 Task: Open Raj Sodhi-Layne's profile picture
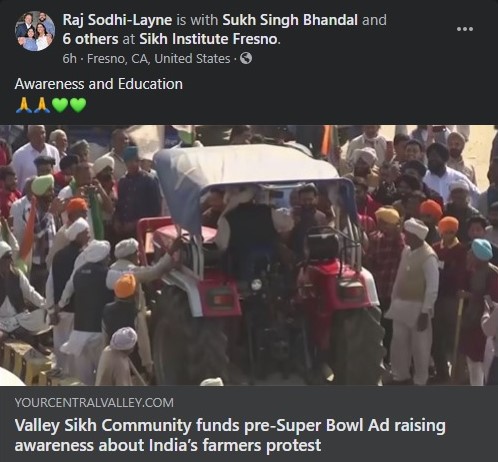coord(35,31)
